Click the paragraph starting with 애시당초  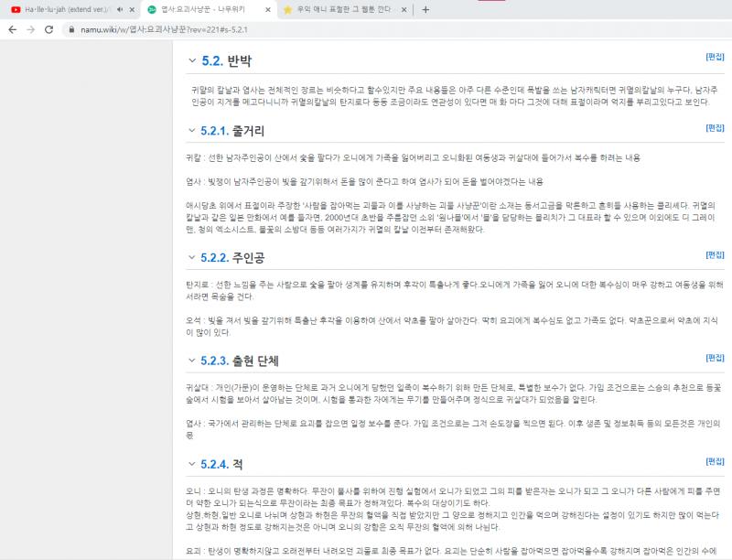[x=450, y=217]
